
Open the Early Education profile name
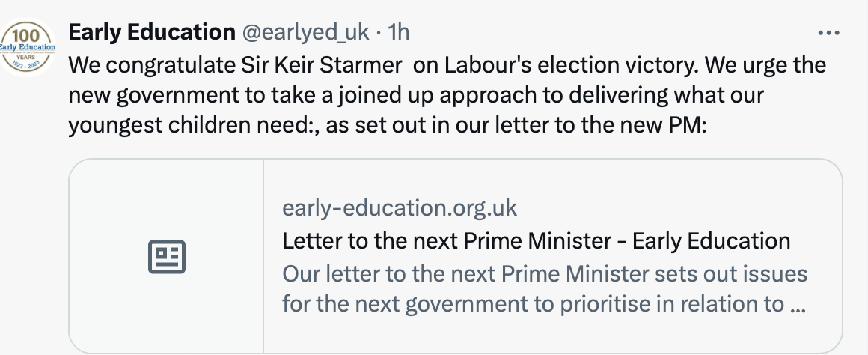click(152, 32)
